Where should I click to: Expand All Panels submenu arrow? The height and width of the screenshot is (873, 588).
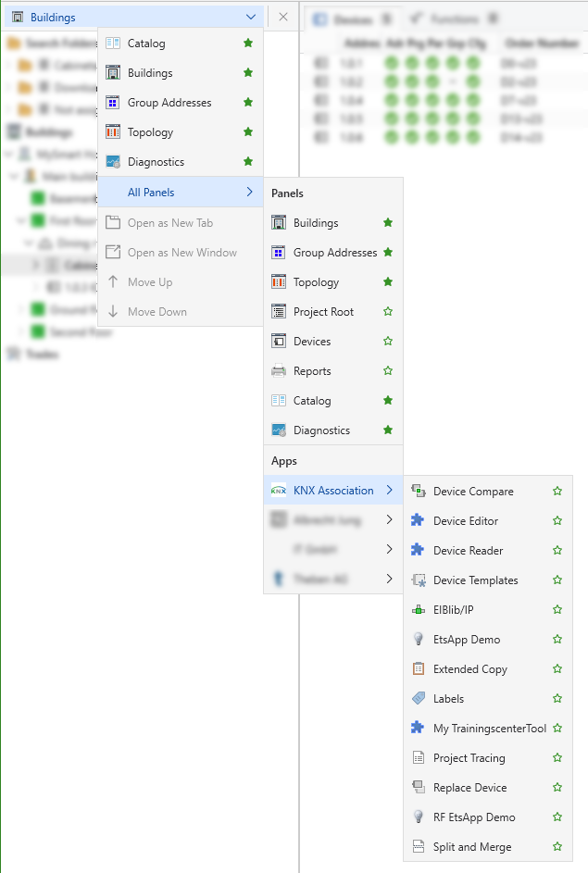(249, 192)
